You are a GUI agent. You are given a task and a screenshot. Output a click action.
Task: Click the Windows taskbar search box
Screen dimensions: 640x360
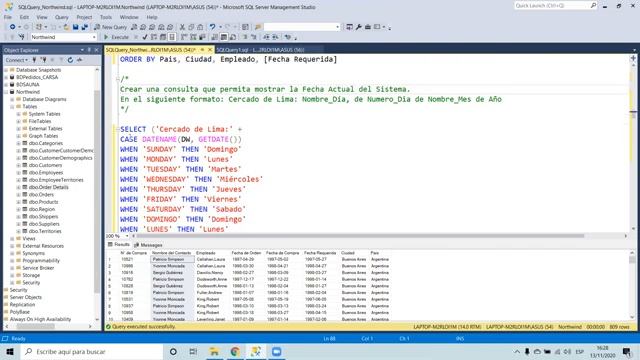coord(91,351)
